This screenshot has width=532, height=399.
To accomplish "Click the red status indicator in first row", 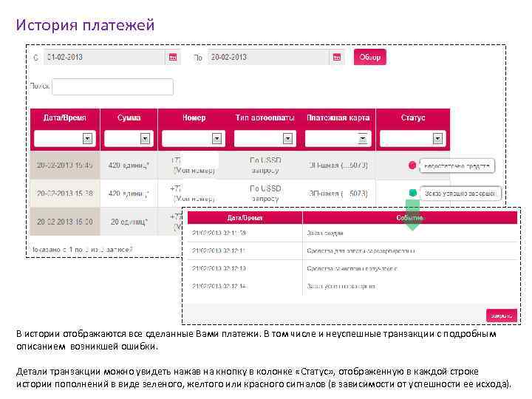I will click(x=412, y=166).
